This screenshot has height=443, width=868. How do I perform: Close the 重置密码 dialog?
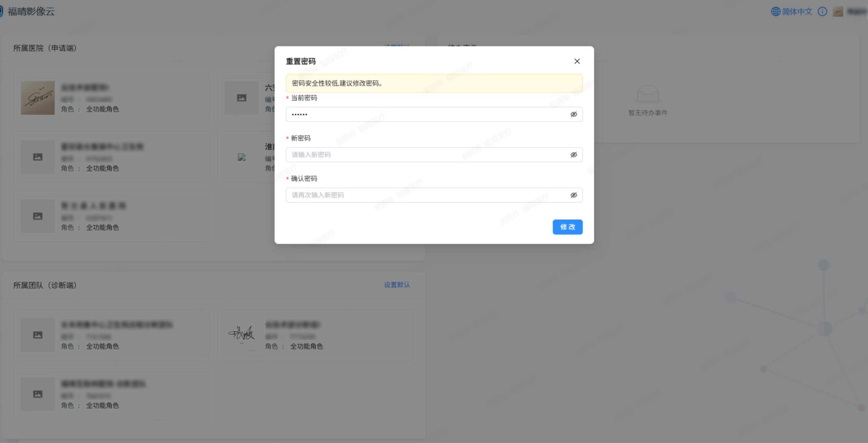pyautogui.click(x=577, y=61)
